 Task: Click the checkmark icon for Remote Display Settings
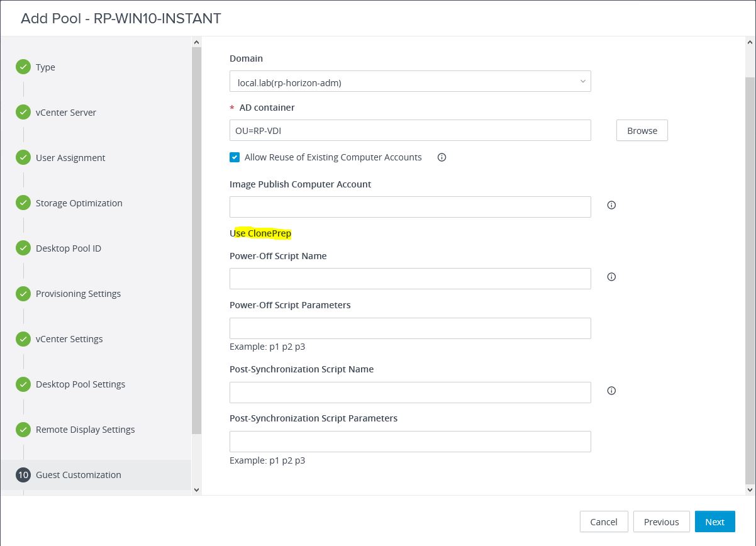[x=23, y=430]
